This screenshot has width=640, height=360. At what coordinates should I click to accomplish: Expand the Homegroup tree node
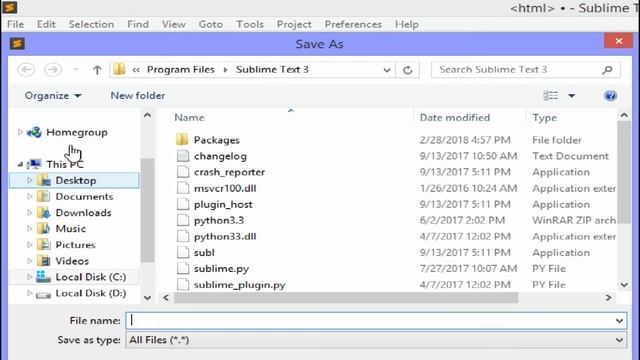(20, 132)
